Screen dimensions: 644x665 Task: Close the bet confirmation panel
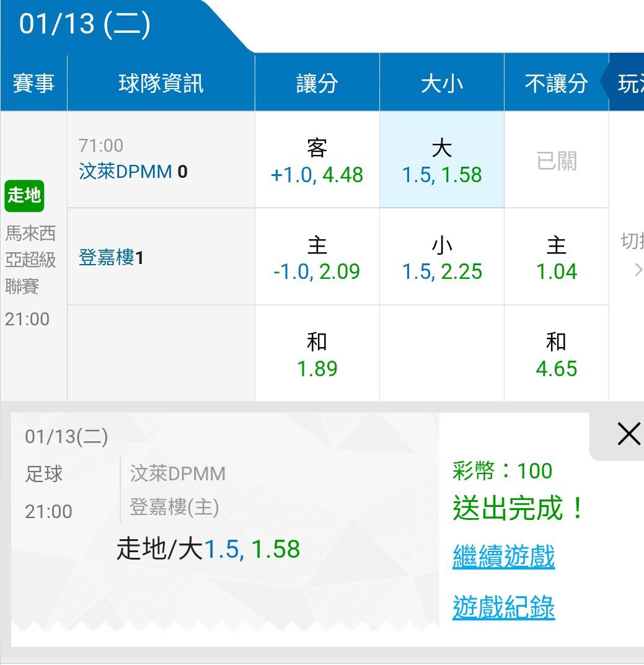(x=628, y=434)
